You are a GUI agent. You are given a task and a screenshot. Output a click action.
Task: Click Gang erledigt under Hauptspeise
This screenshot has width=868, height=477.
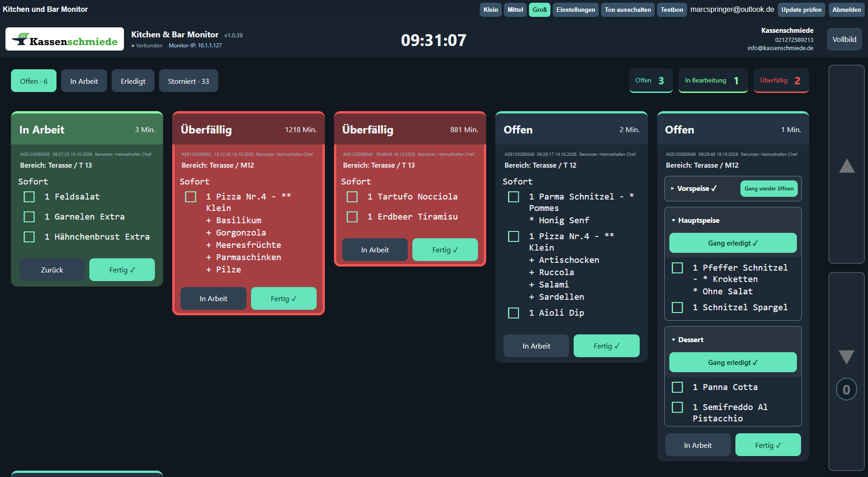[x=733, y=243]
